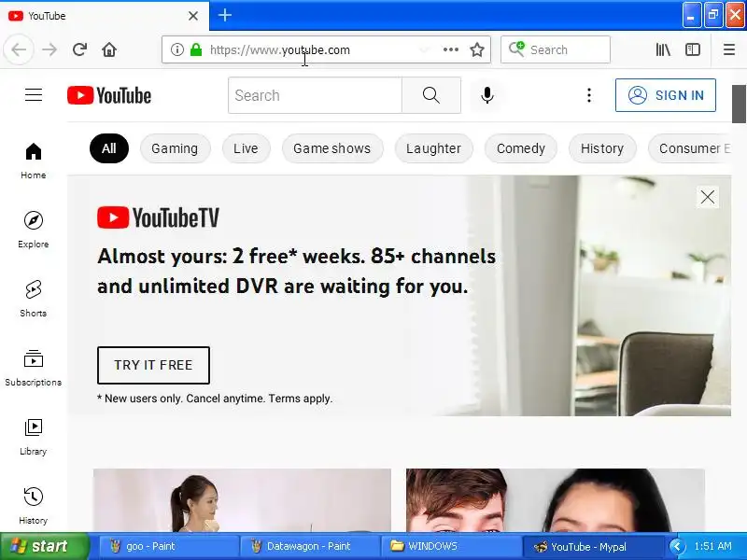Select the Game shows chip

pos(332,148)
